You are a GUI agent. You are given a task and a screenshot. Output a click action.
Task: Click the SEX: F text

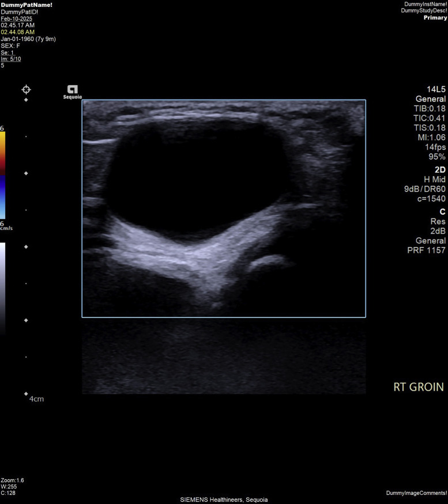10,46
